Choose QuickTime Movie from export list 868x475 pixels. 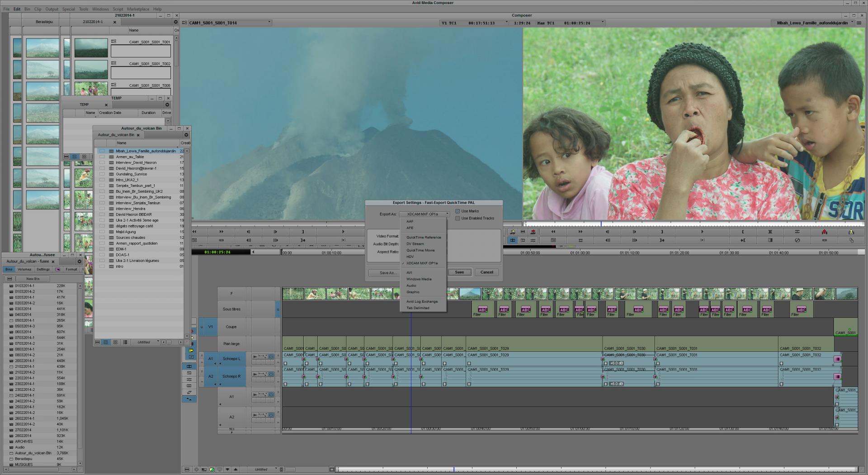(x=420, y=250)
